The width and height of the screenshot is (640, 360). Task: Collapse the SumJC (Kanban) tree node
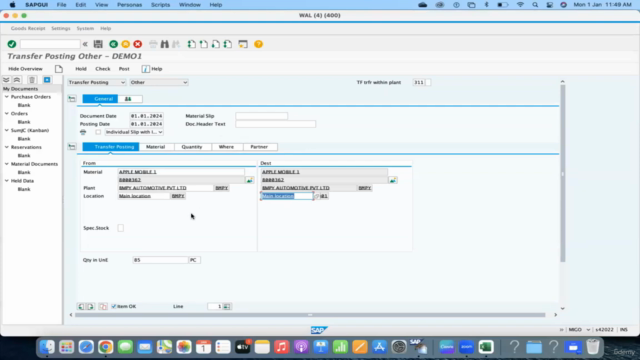tap(7, 130)
